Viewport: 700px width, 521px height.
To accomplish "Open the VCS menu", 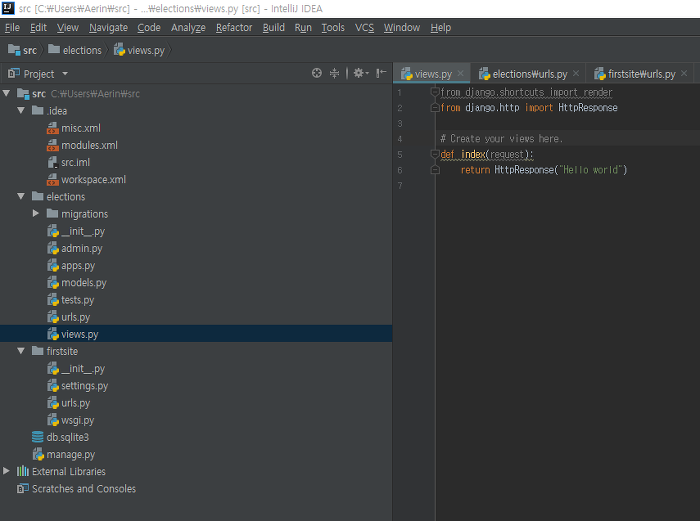I will coord(364,28).
